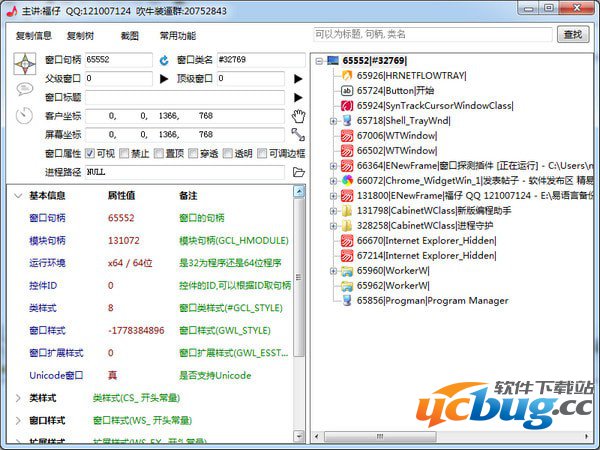Select the 窗口样式 -1778384896 value row
The image size is (600, 450).
pyautogui.click(x=152, y=331)
